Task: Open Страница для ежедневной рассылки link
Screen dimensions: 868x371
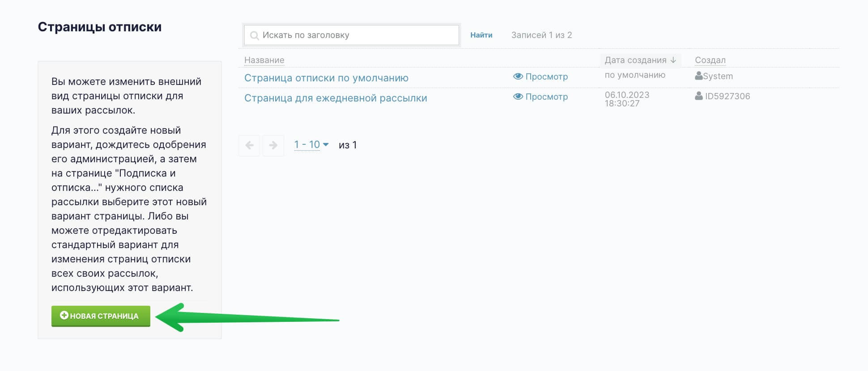Action: [x=336, y=98]
